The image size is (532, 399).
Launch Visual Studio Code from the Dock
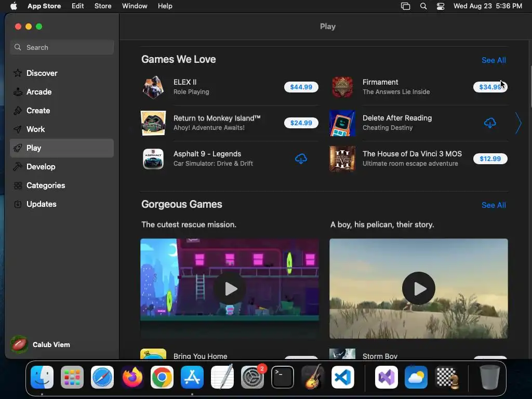click(x=343, y=377)
